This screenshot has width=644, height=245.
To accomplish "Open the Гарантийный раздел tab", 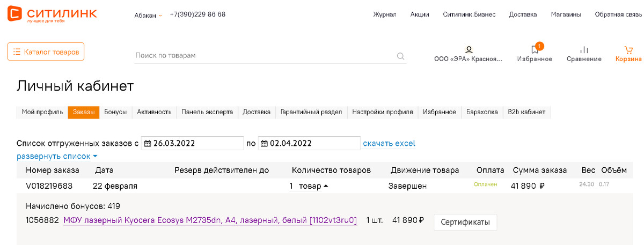I will [311, 112].
